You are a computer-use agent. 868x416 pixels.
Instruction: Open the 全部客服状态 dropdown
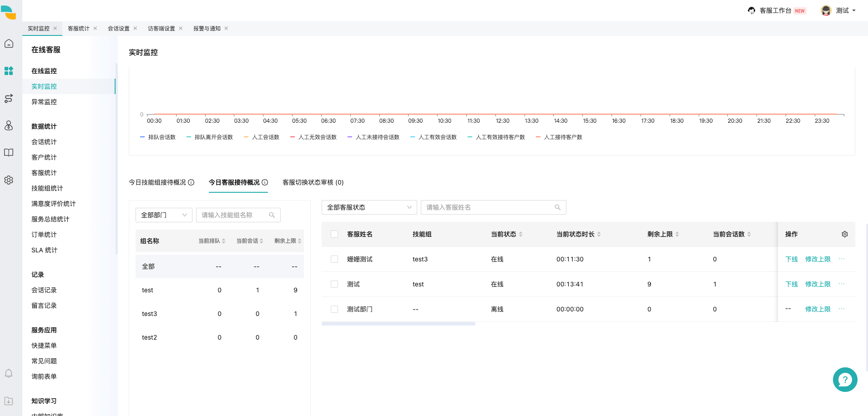[x=369, y=207]
